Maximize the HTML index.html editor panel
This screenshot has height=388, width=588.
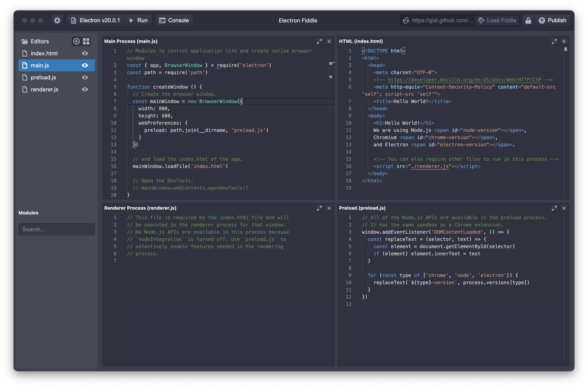[x=554, y=41]
